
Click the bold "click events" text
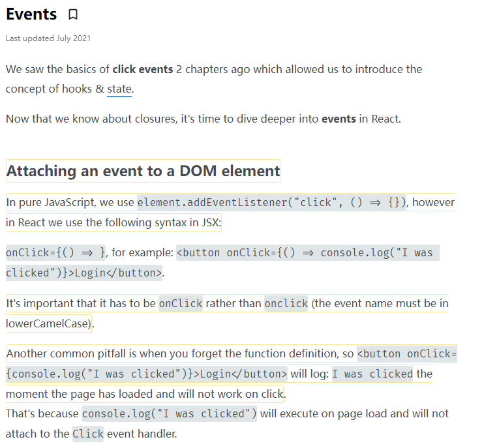click(x=142, y=69)
